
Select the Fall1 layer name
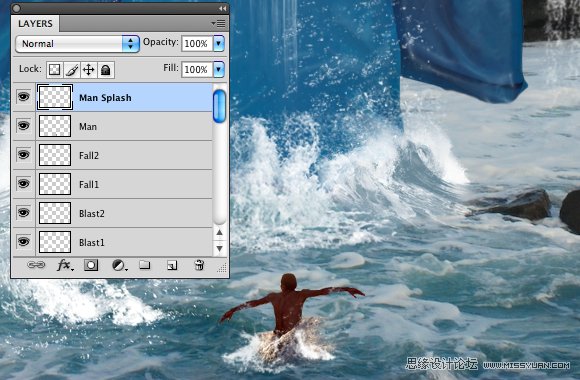89,184
